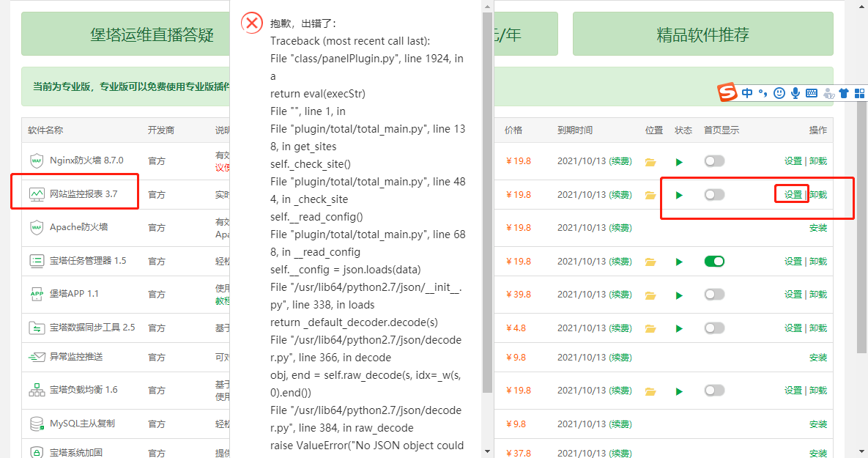Click the play status icon for 宝塔负载均衡
Screen dimensions: 868x458
tap(679, 391)
